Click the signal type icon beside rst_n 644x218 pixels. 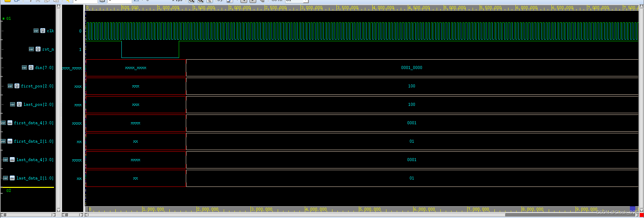pyautogui.click(x=38, y=49)
